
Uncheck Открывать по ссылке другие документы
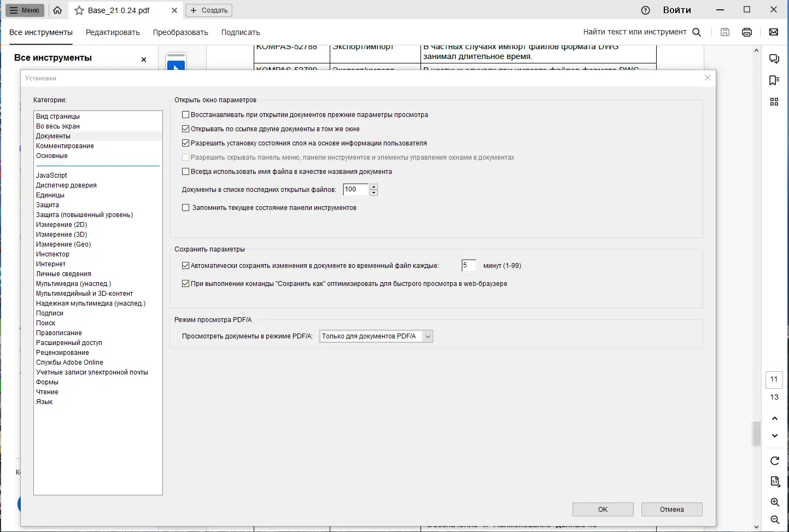click(185, 129)
